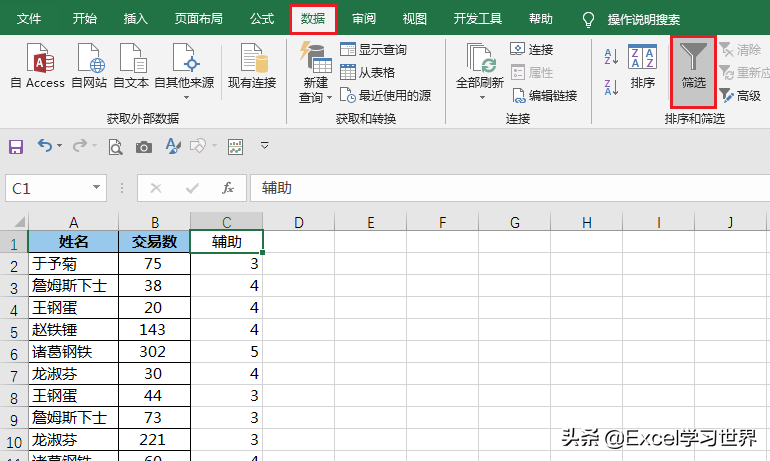Open the Undo history dropdown arrow
770x461 pixels.
click(x=59, y=146)
